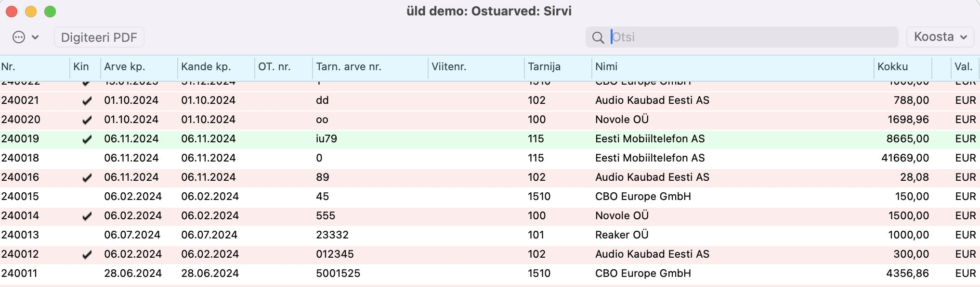Click the checkmark on invoice 240019

(87, 139)
